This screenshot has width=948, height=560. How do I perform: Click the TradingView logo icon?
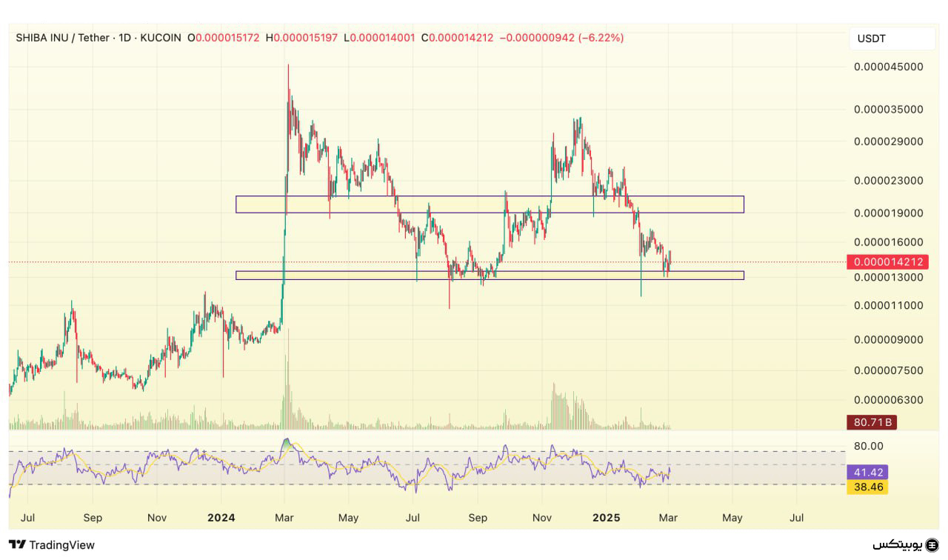tap(17, 545)
